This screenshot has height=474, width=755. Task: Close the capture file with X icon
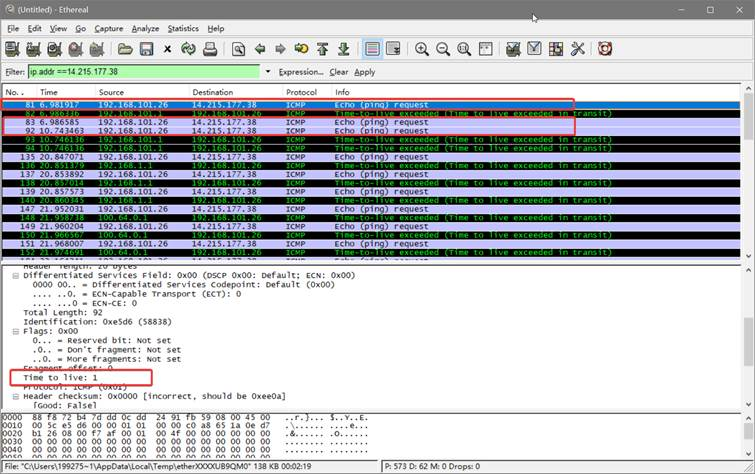click(168, 49)
